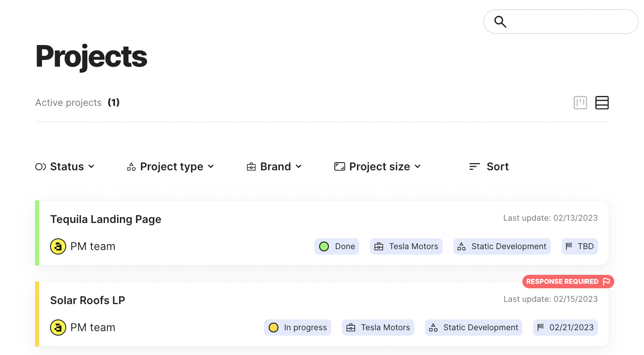This screenshot has width=644, height=355.
Task: Open the Solar Roofs LP project
Action: (x=87, y=300)
